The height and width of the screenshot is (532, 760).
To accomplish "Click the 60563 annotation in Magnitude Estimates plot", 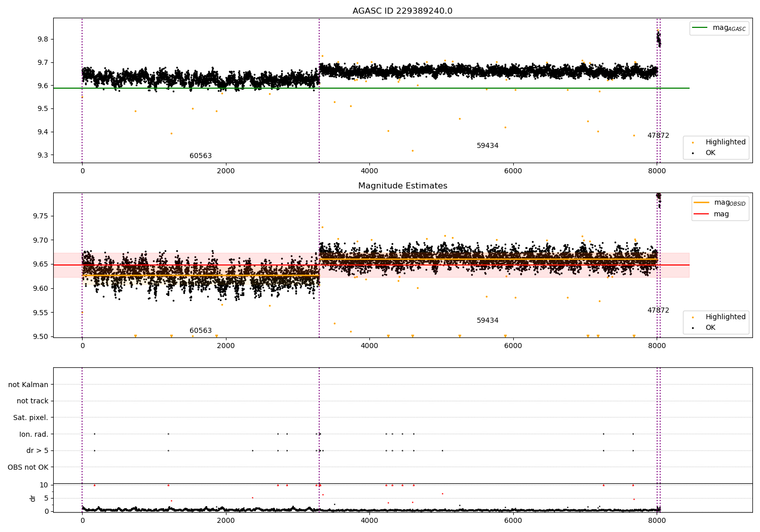I will click(201, 331).
